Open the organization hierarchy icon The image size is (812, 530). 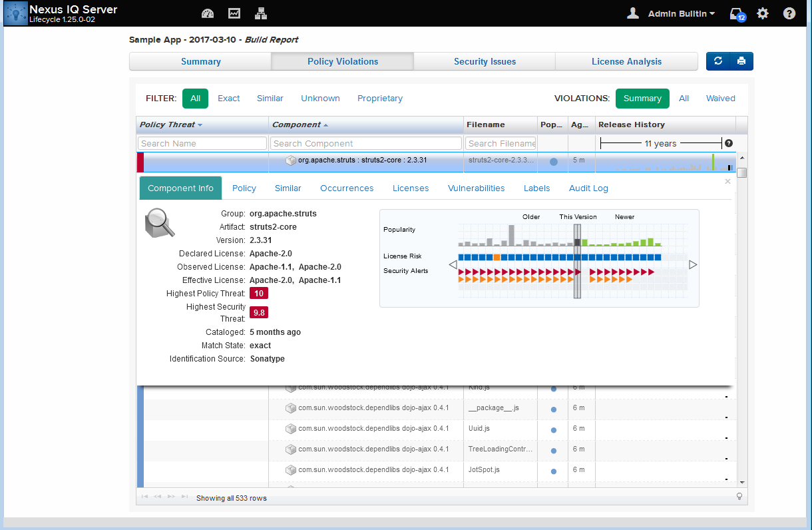(261, 13)
